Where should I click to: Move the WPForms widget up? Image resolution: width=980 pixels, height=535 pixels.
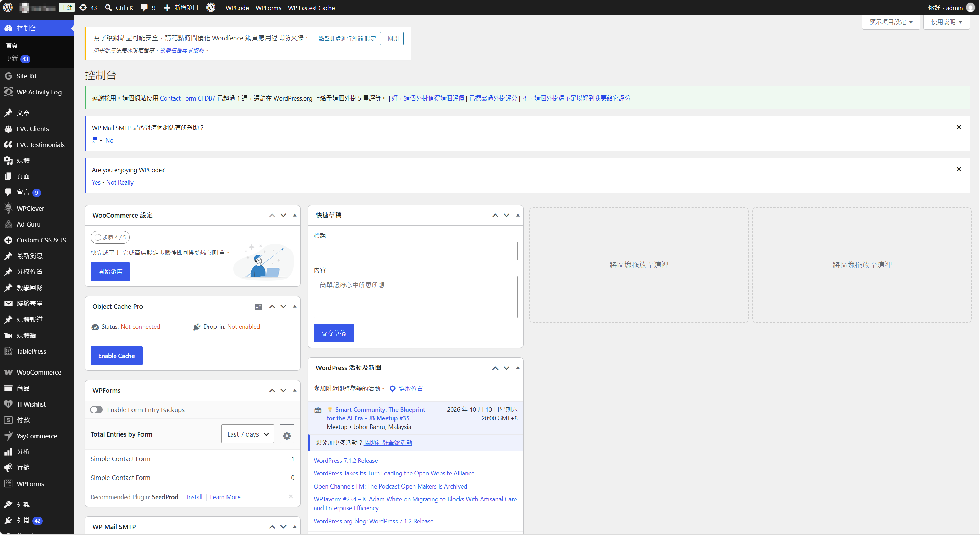(x=272, y=391)
